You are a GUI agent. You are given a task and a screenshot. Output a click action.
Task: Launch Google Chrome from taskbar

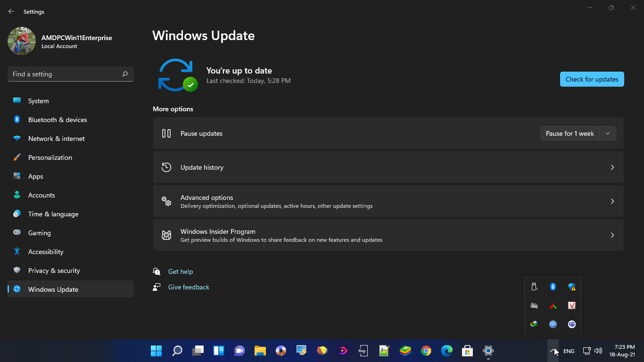[426, 351]
